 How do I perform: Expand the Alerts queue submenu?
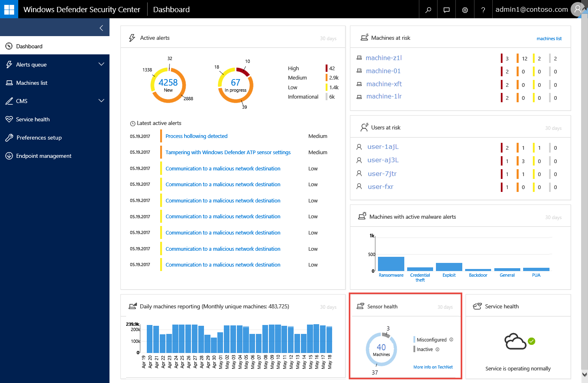[x=101, y=64]
